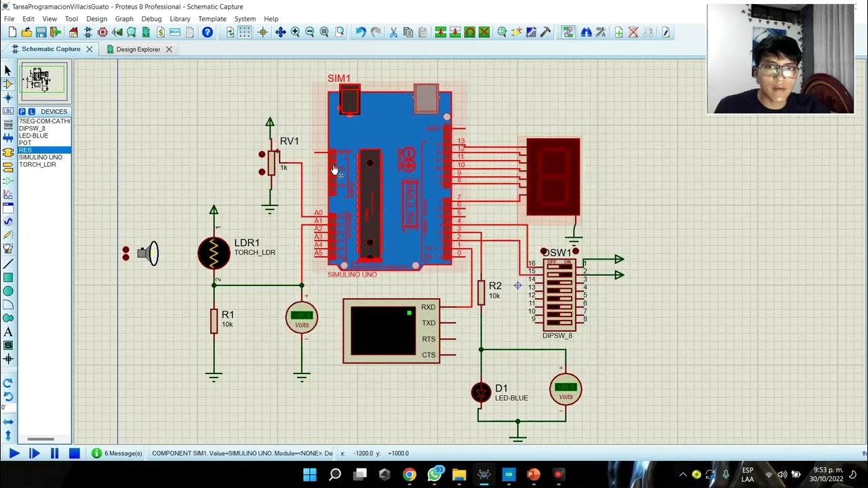Open Bill of Materials dollar icon
The width and height of the screenshot is (868, 488).
click(161, 32)
